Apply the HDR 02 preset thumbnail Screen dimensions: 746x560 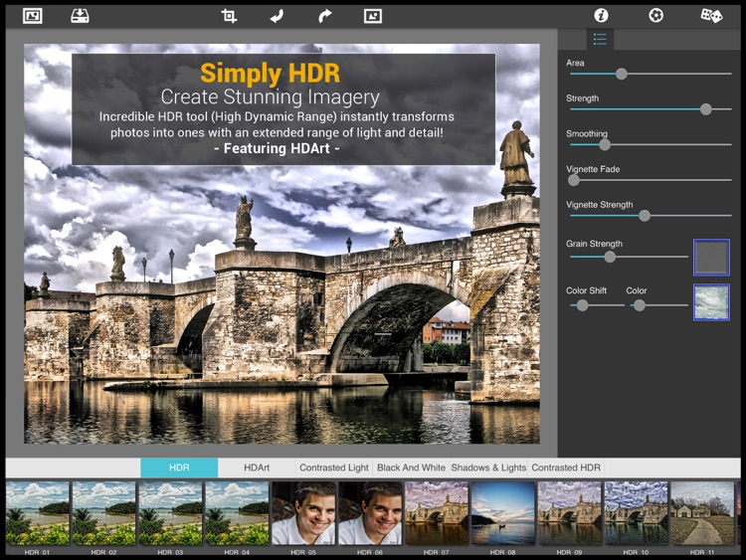pos(103,513)
